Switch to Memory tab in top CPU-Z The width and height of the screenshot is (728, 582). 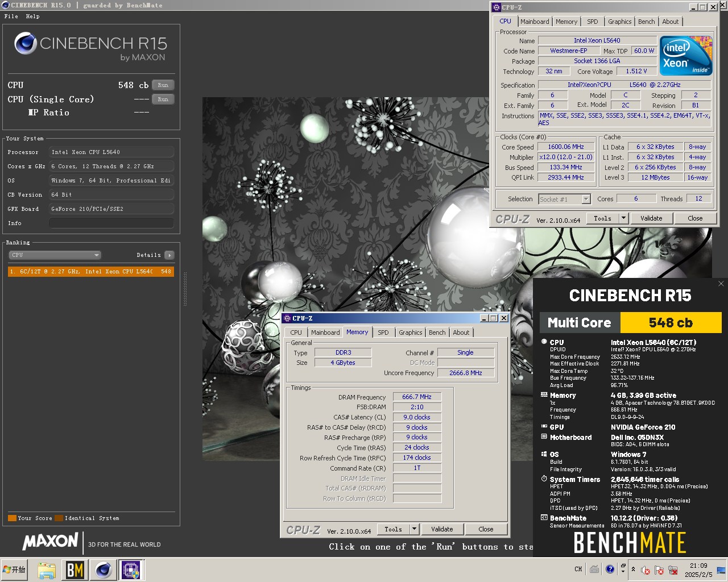(566, 22)
